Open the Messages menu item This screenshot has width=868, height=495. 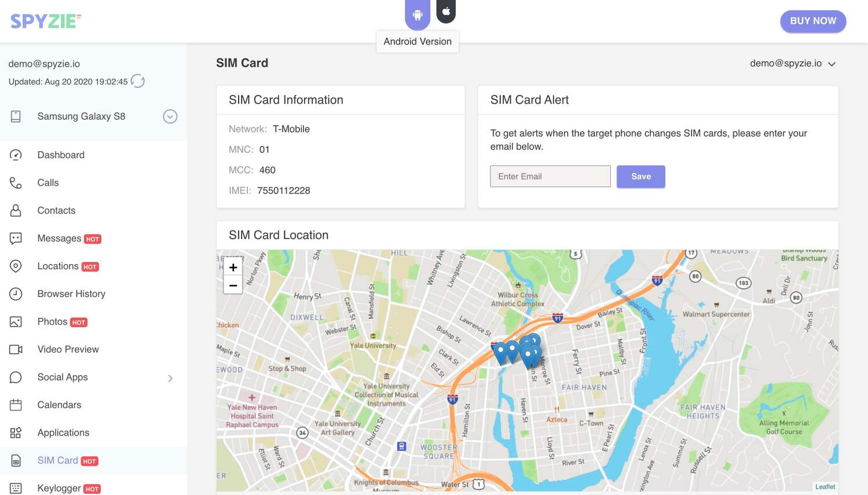[x=59, y=239]
